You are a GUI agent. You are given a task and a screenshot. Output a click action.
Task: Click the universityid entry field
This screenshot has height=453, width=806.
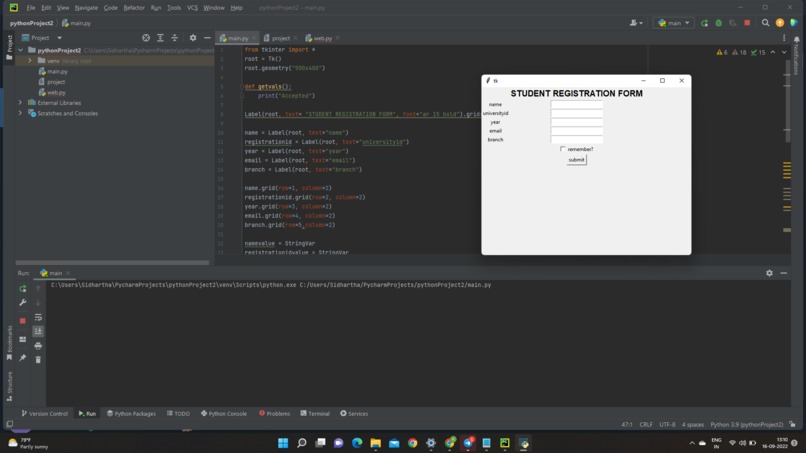tap(577, 113)
